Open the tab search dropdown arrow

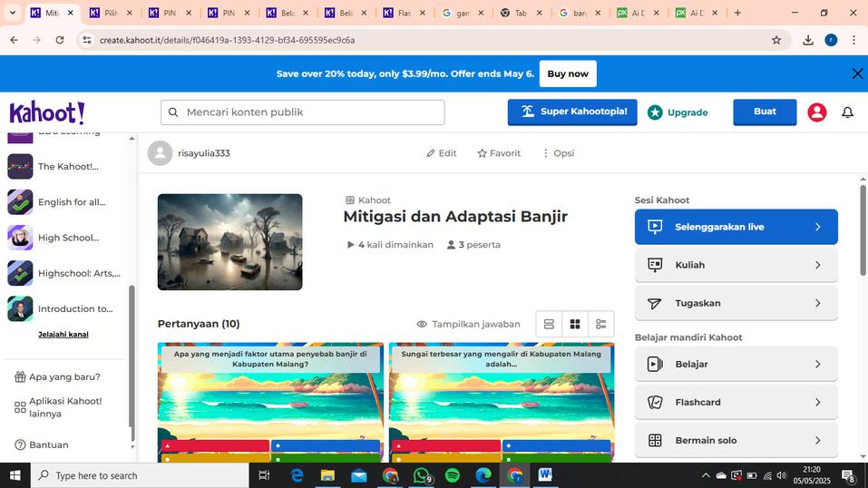(12, 13)
